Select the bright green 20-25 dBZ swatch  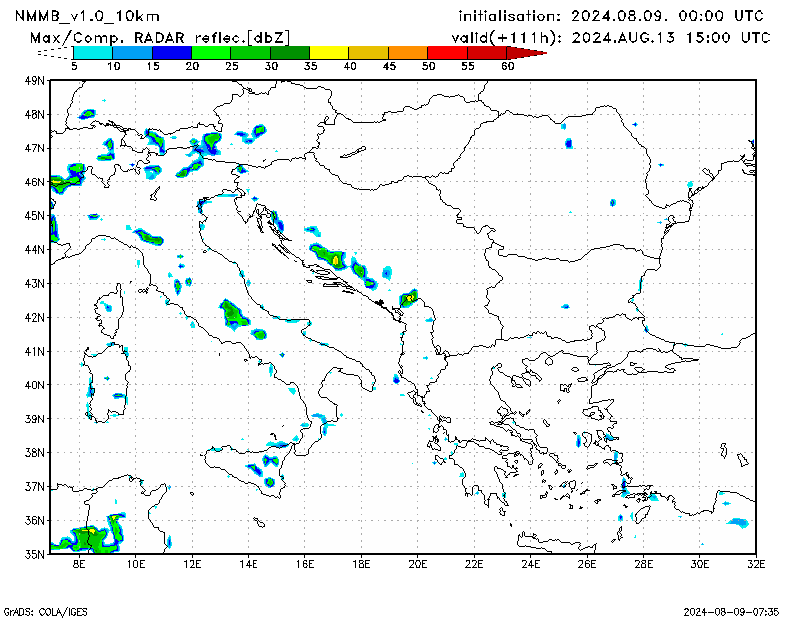click(x=210, y=52)
